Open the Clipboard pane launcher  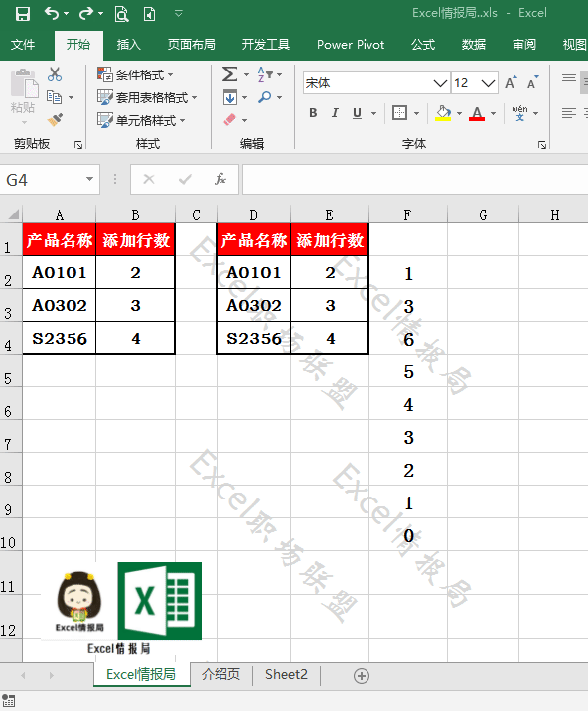tap(78, 145)
